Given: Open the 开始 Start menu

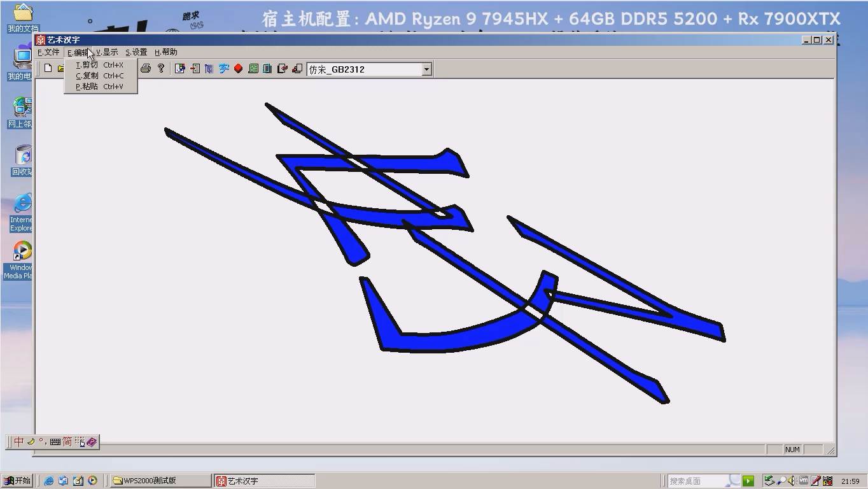Looking at the screenshot, I should [17, 481].
